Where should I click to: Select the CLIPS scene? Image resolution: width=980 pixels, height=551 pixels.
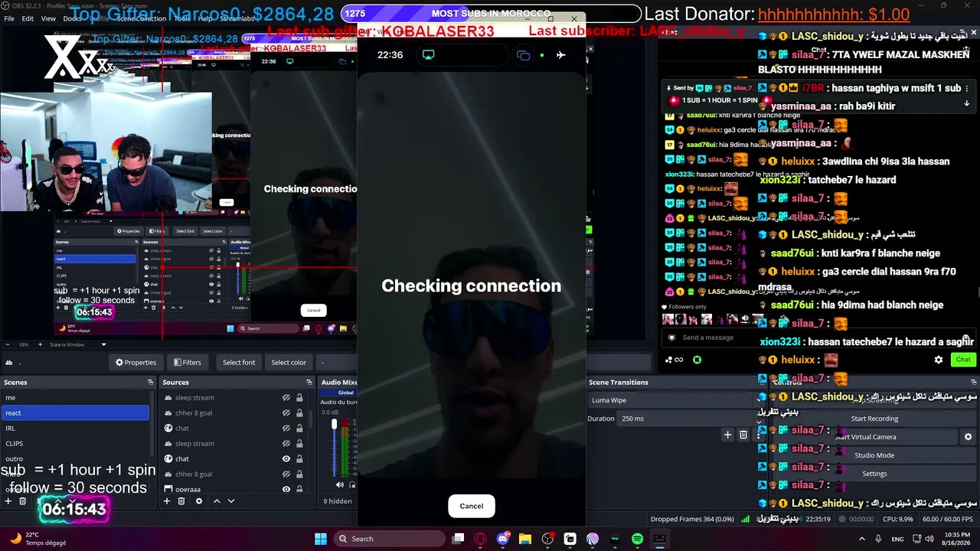click(x=77, y=444)
